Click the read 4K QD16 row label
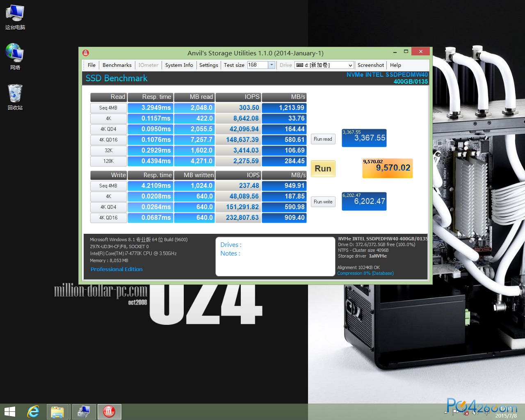This screenshot has width=525, height=420. point(108,140)
